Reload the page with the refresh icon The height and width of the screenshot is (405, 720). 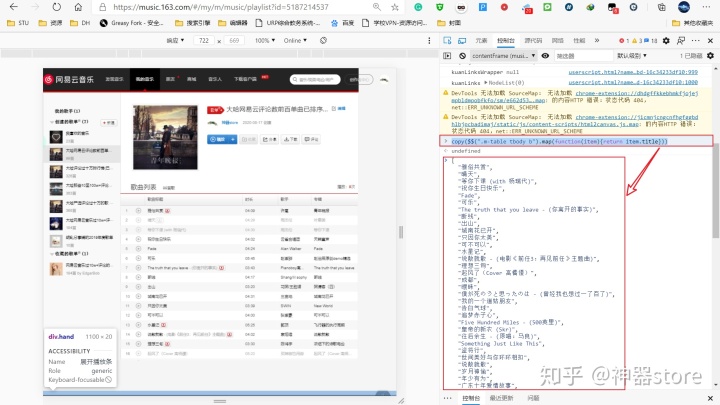(x=56, y=7)
